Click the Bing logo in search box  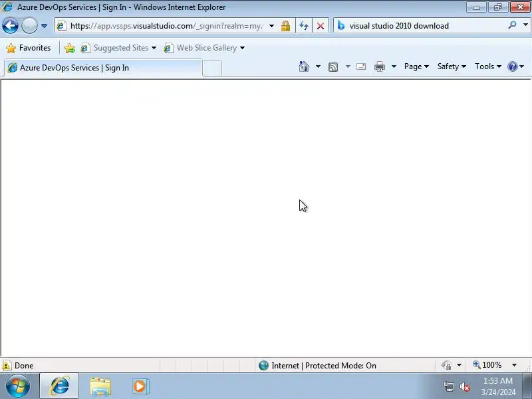(x=341, y=25)
